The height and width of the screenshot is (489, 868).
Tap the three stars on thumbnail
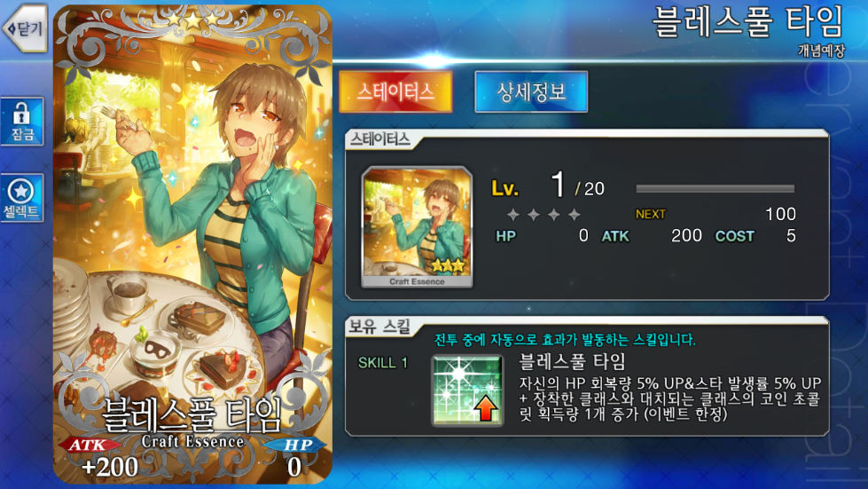[x=447, y=266]
